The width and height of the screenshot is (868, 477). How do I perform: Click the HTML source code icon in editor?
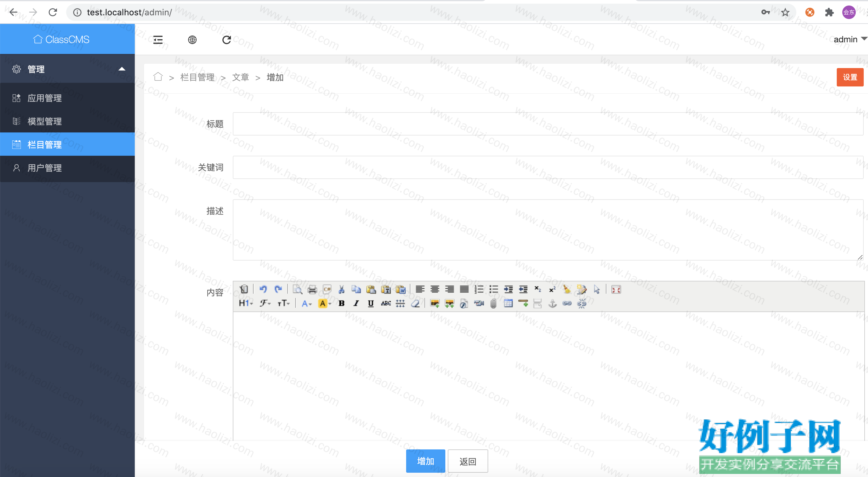244,289
